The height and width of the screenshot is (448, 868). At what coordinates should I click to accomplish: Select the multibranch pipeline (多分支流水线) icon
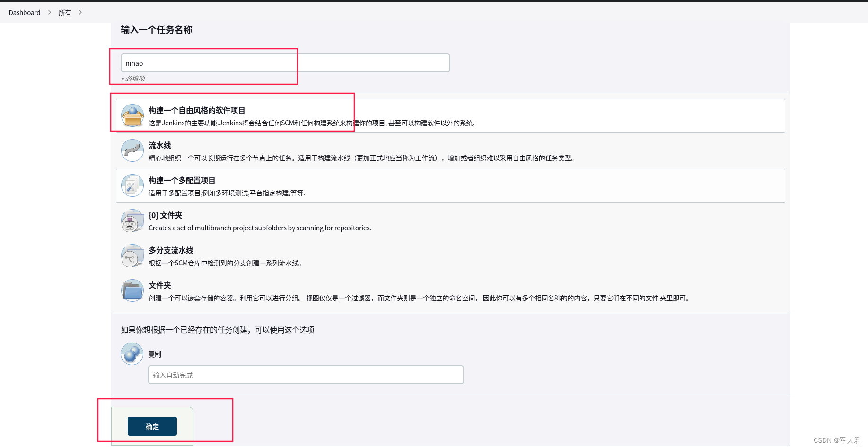click(132, 255)
